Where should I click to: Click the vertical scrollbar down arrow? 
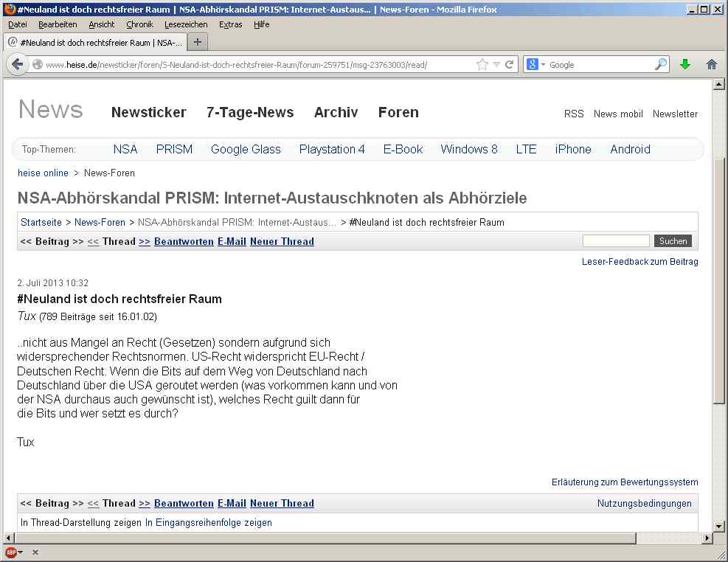[719, 526]
